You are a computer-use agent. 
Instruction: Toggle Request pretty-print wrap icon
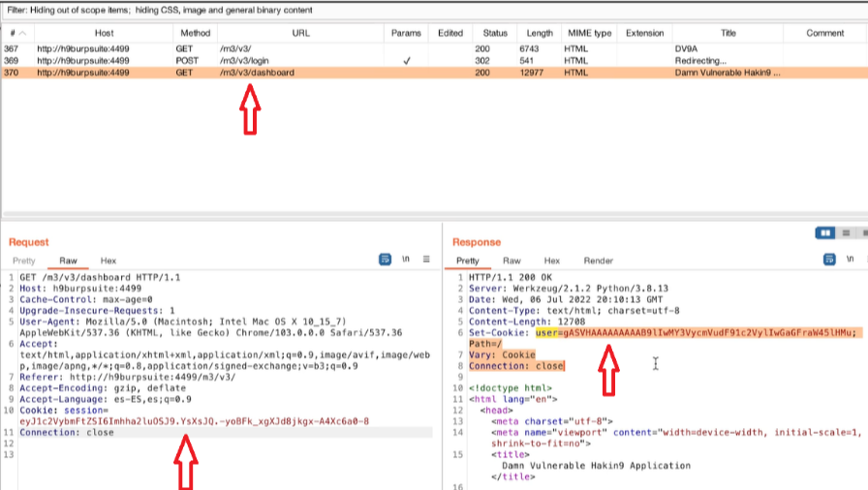click(x=385, y=259)
